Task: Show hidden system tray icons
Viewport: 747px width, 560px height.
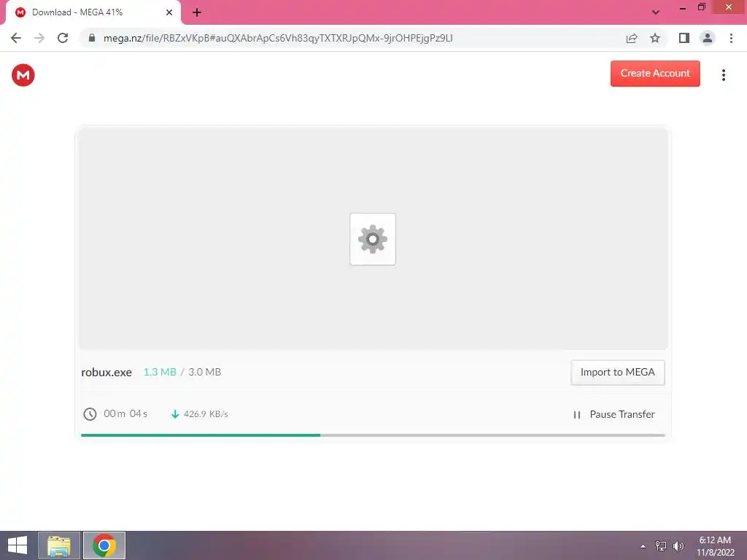Action: pos(643,546)
